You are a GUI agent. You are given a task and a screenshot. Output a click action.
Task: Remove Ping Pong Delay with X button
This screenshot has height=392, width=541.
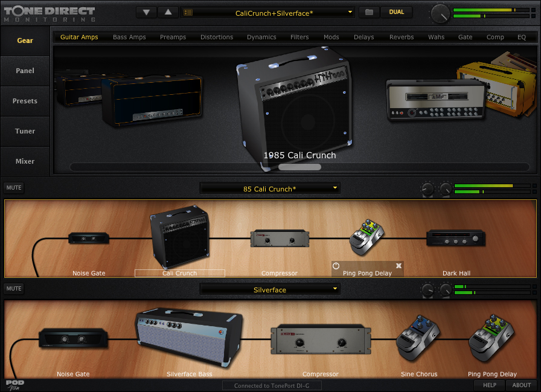click(x=399, y=266)
